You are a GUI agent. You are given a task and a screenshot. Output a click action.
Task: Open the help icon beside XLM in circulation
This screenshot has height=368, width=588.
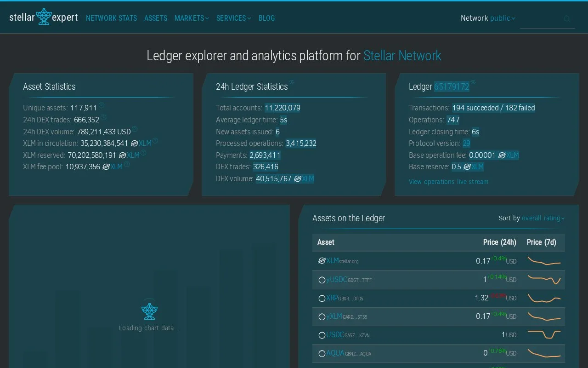tap(155, 141)
